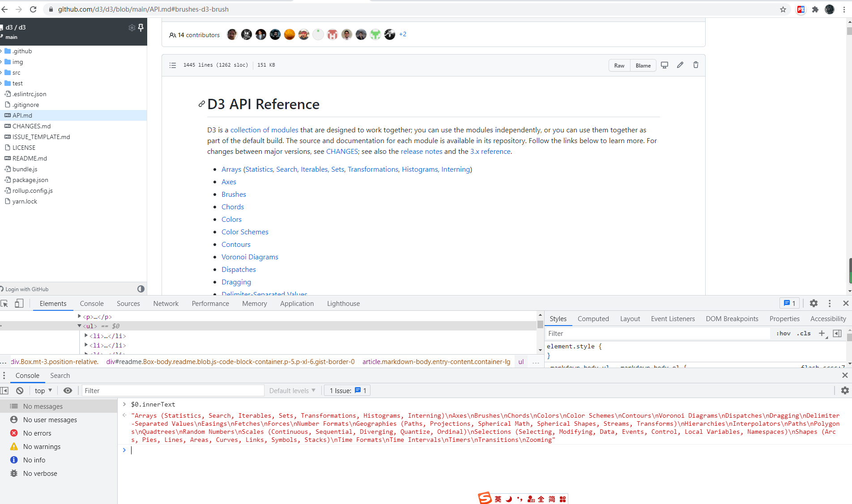Image resolution: width=852 pixels, height=504 pixels.
Task: Expand the src folder
Action: click(1, 72)
